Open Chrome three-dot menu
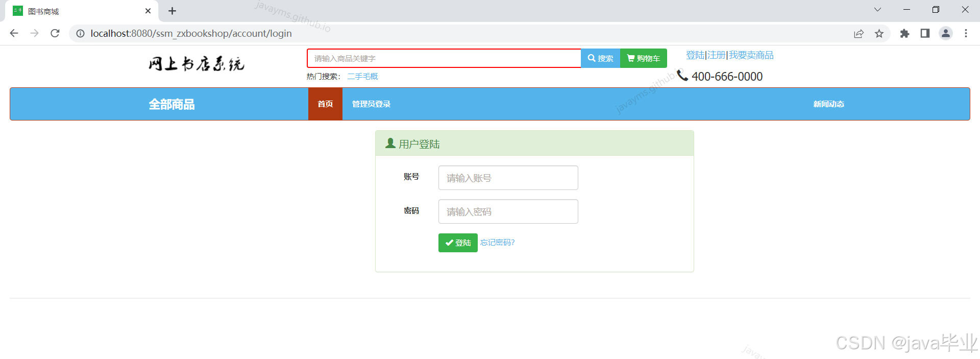The width and height of the screenshot is (980, 359). click(x=966, y=33)
